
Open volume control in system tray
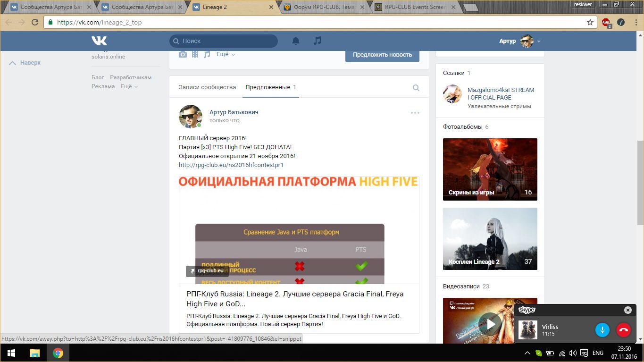click(573, 353)
